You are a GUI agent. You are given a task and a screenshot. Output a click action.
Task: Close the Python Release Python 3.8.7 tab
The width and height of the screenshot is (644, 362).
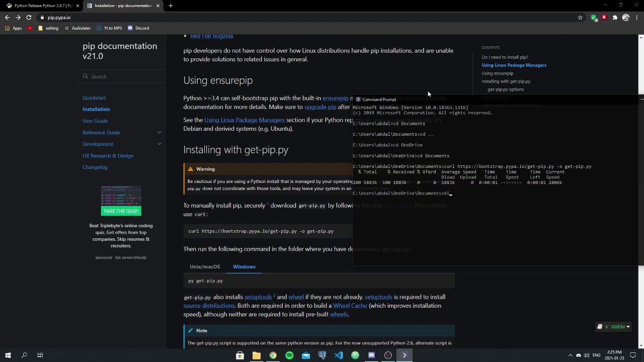coord(77,6)
